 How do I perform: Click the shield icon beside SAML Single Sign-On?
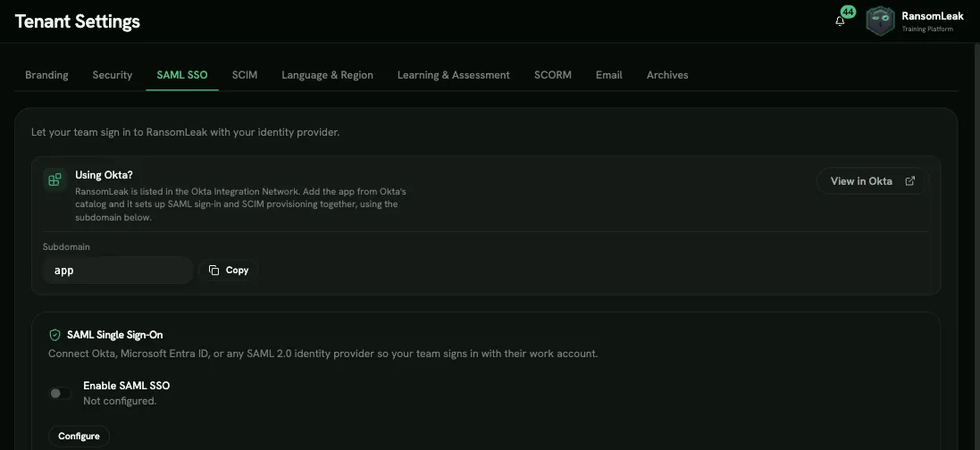[x=54, y=335]
